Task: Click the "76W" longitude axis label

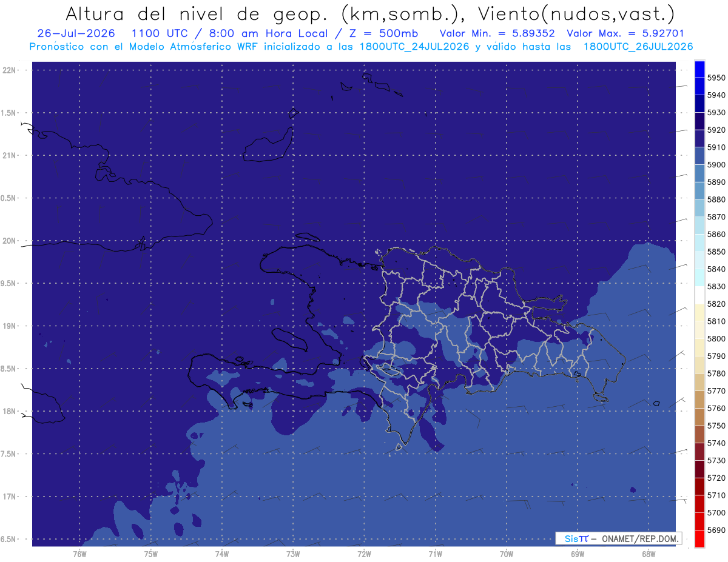Action: [x=79, y=554]
